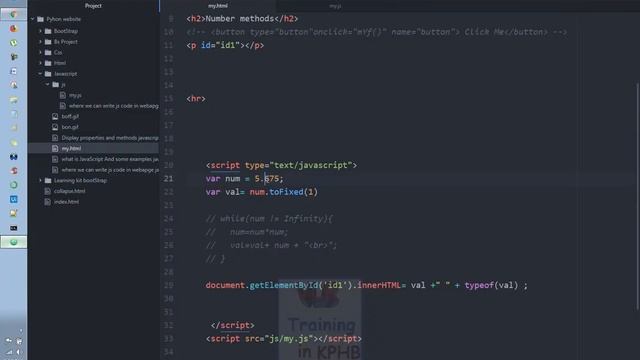Expand the Css folder chevron
This screenshot has width=640, height=360.
(40, 52)
